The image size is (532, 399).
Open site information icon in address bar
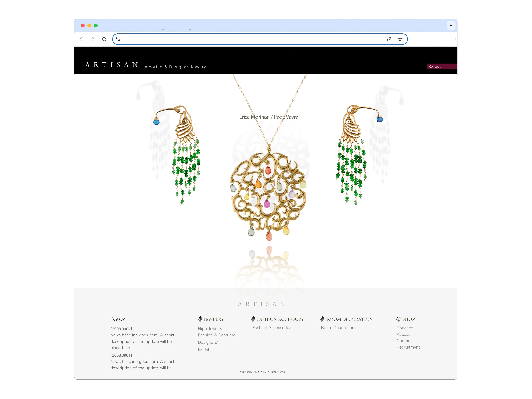tap(118, 39)
